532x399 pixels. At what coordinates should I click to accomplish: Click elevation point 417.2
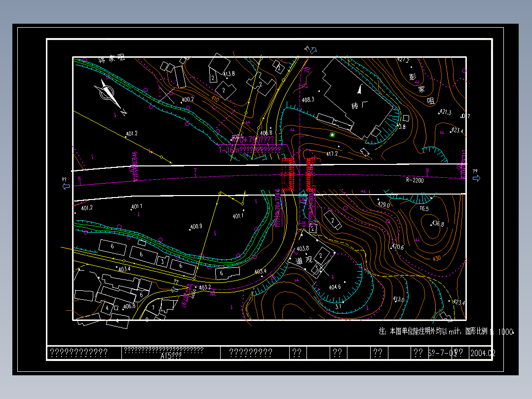pos(332,154)
